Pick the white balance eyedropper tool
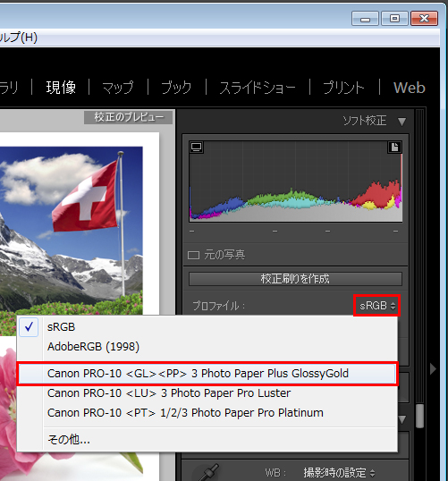 pos(207,473)
